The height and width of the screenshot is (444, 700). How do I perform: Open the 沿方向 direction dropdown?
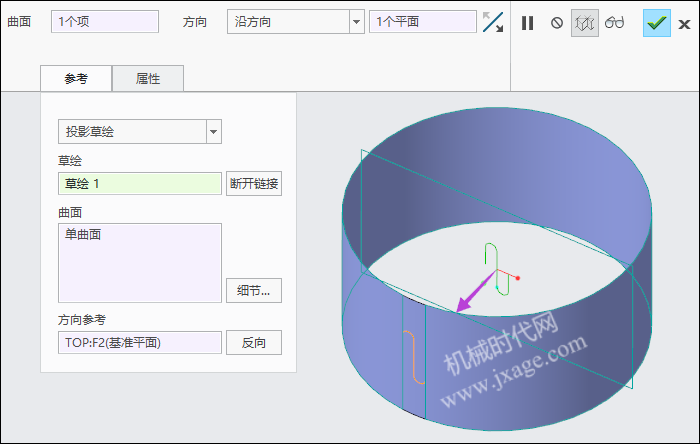coord(356,22)
